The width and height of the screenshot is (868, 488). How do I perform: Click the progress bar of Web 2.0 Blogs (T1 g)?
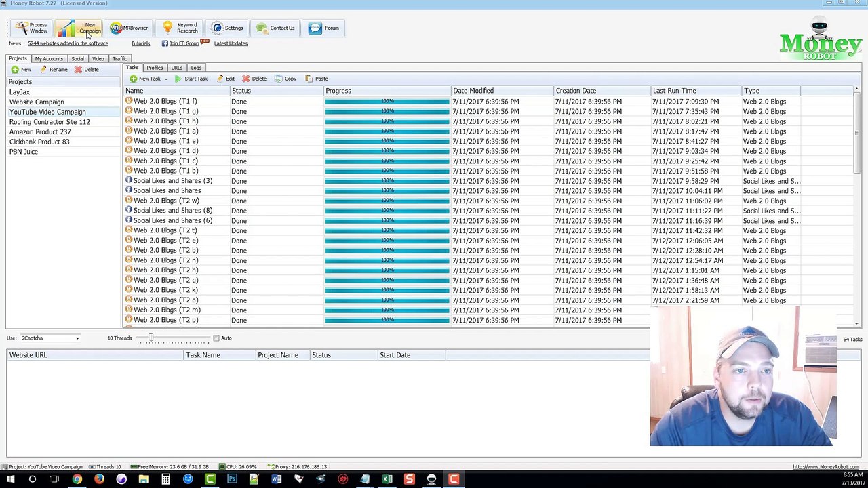tap(387, 111)
